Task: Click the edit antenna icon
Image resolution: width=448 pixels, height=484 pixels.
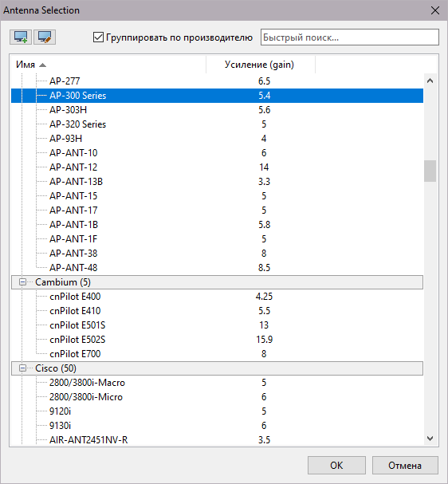Action: coord(45,37)
